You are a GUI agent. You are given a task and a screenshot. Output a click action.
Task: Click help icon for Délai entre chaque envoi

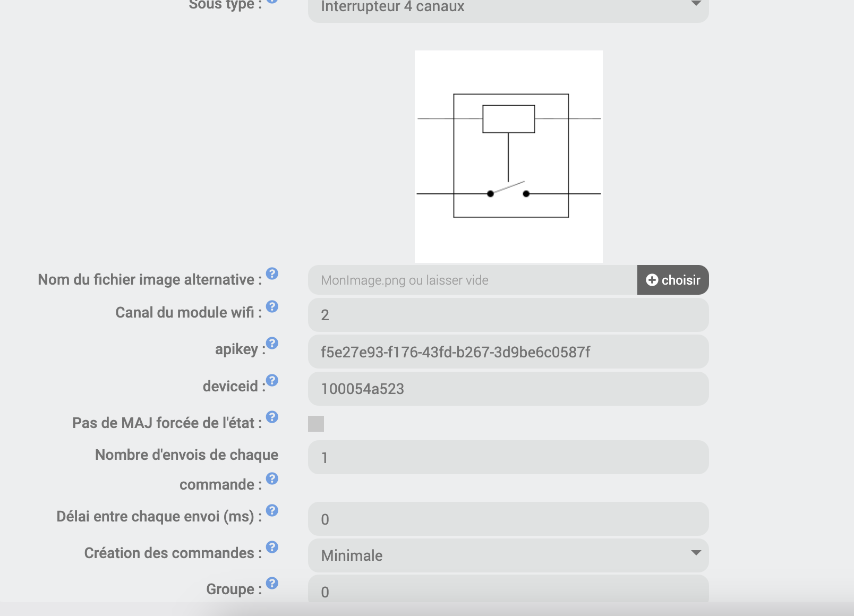coord(272,510)
